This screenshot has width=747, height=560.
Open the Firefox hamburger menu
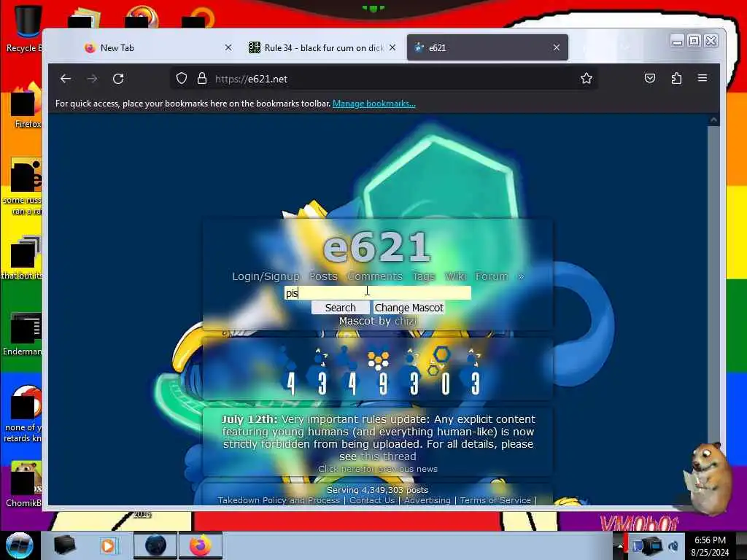(x=703, y=78)
